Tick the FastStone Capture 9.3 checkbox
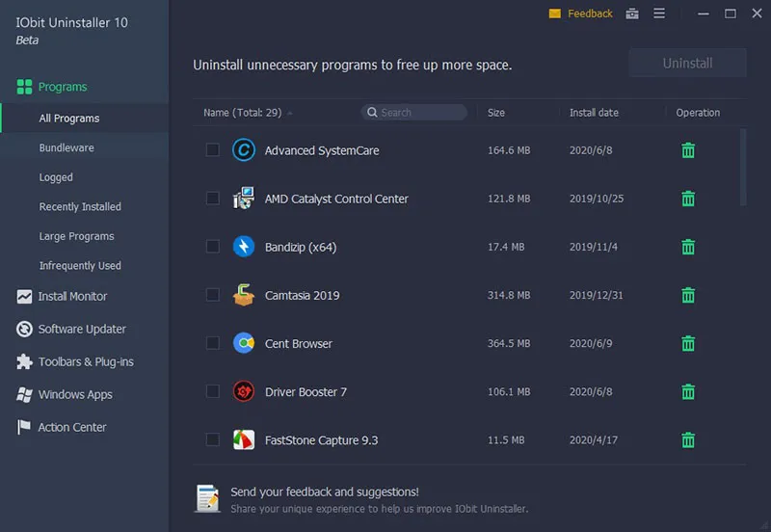 point(213,439)
